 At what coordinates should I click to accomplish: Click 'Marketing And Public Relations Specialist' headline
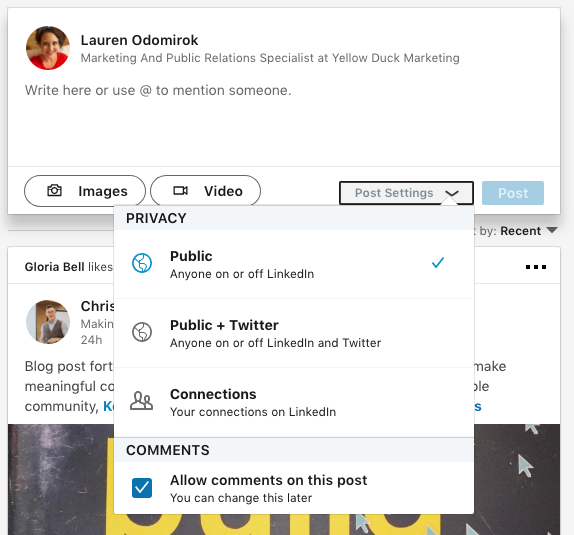(x=270, y=58)
